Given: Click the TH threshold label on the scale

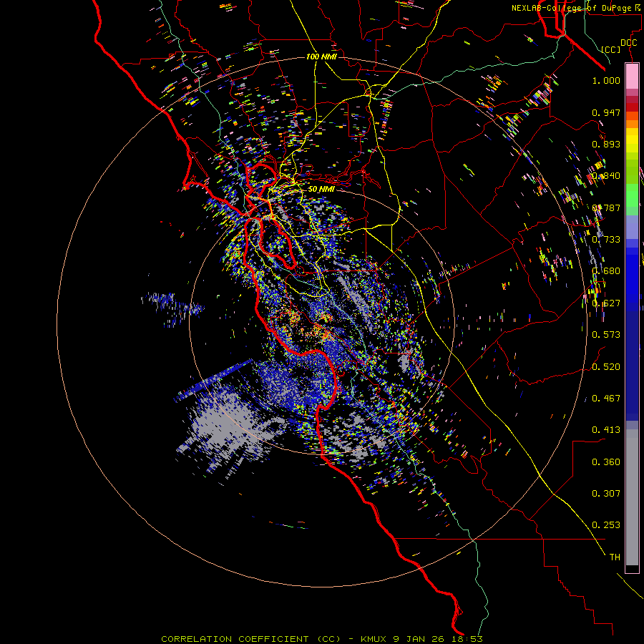Looking at the screenshot, I should coord(615,557).
